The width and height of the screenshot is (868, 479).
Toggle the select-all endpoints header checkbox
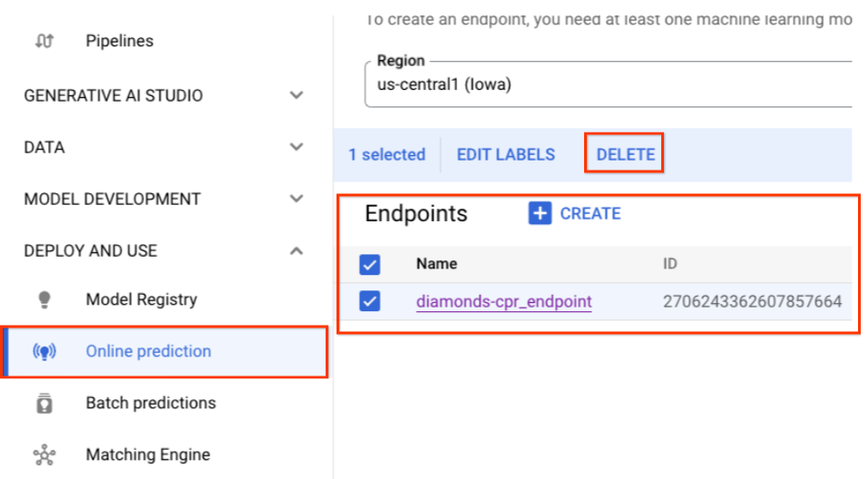370,265
